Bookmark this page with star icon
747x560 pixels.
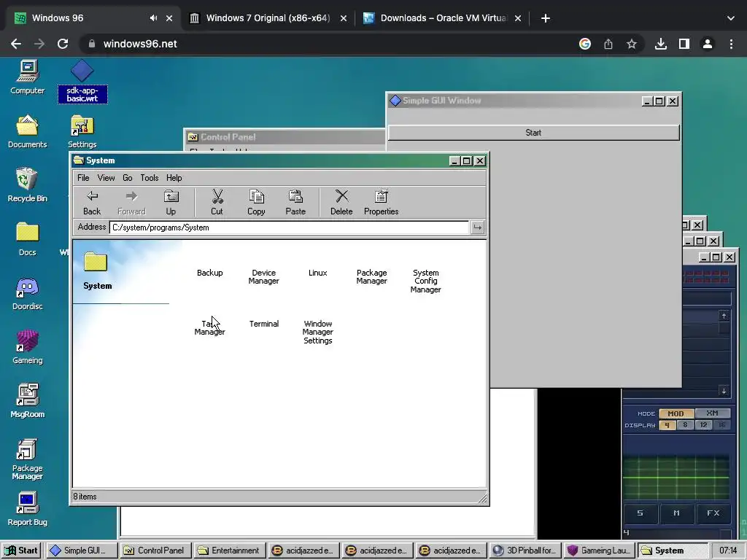[x=631, y=44]
